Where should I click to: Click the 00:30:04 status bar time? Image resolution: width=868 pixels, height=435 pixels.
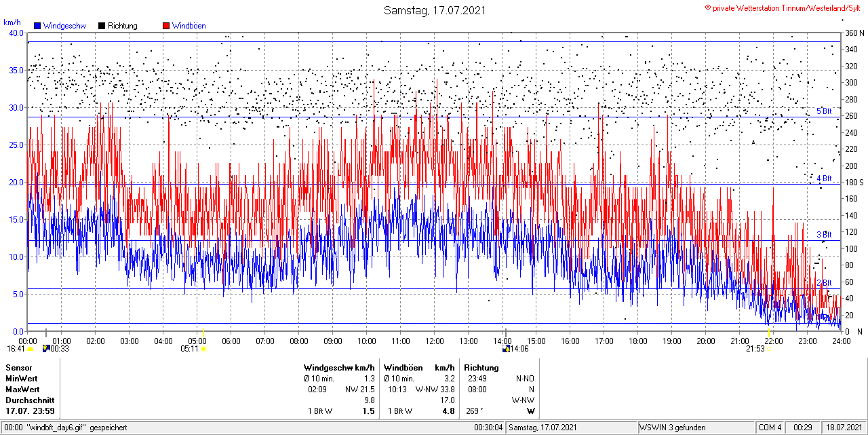tap(488, 428)
